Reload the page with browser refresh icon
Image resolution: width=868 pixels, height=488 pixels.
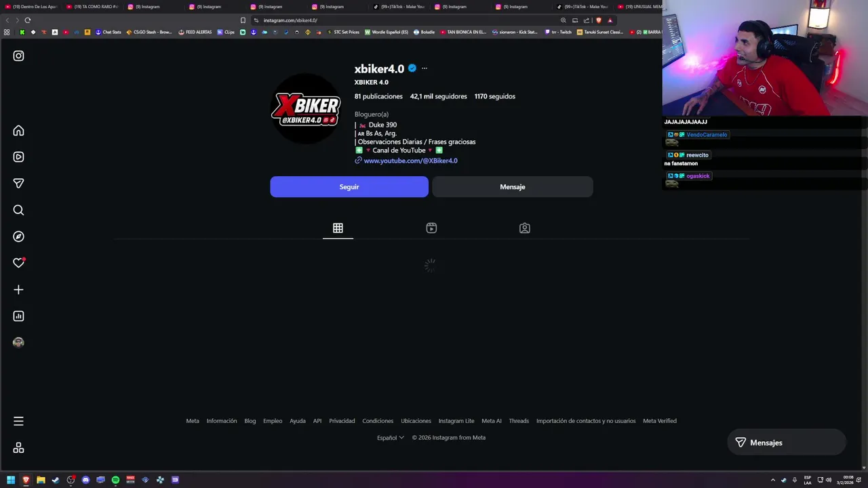pos(28,20)
